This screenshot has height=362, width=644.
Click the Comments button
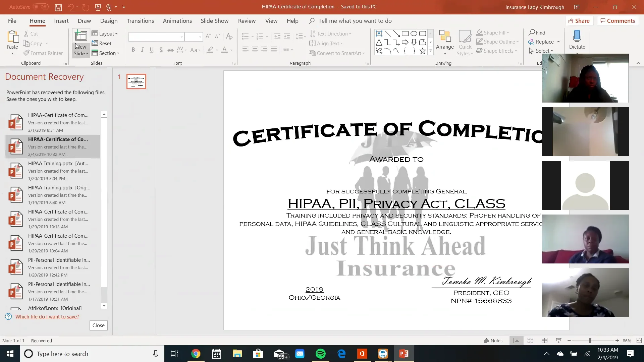(x=618, y=21)
